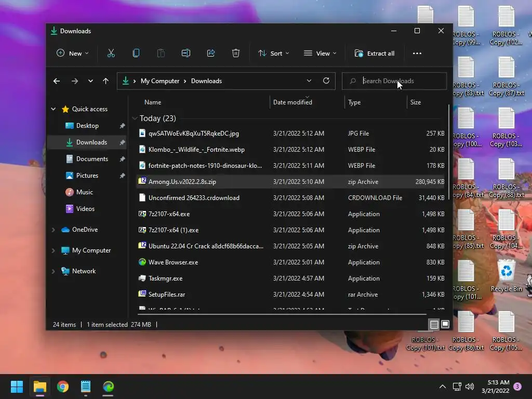The height and width of the screenshot is (399, 532).
Task: Open Notepad from the taskbar
Action: coord(86,387)
